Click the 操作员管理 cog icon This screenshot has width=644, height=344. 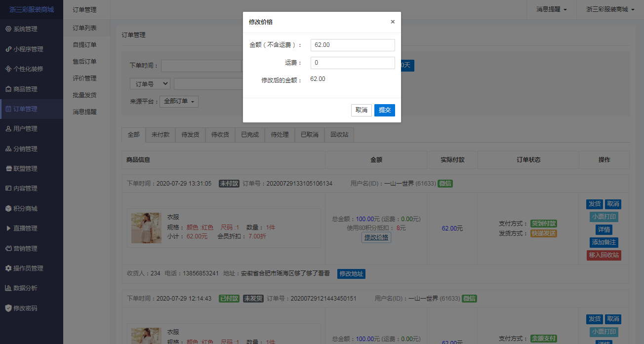coord(8,268)
